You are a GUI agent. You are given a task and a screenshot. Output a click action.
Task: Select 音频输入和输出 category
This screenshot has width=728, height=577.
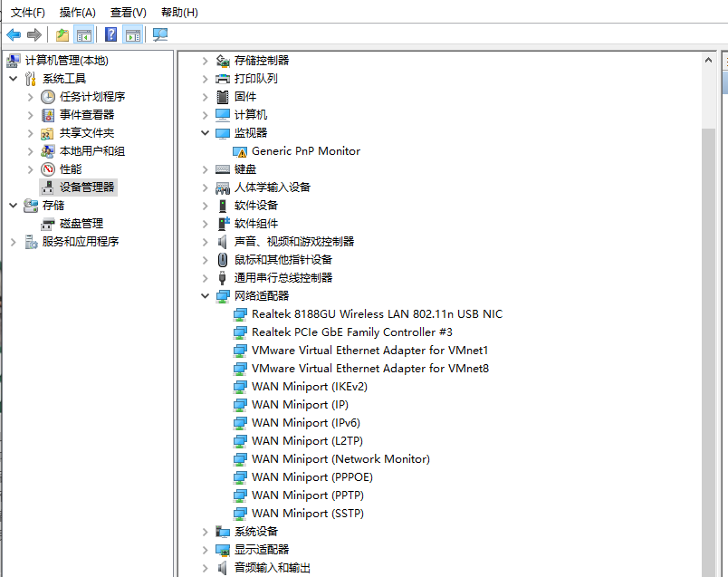click(x=272, y=568)
